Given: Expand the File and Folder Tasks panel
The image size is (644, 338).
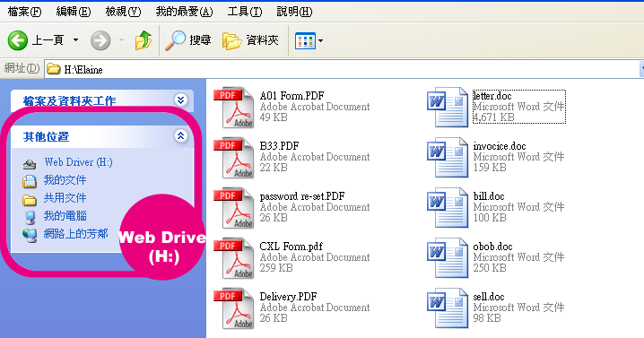Looking at the screenshot, I should click(180, 100).
